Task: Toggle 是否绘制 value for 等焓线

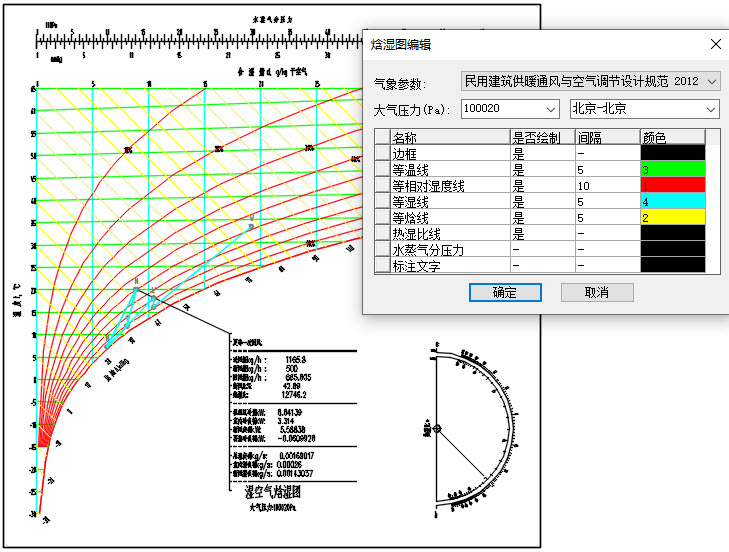Action: (543, 217)
